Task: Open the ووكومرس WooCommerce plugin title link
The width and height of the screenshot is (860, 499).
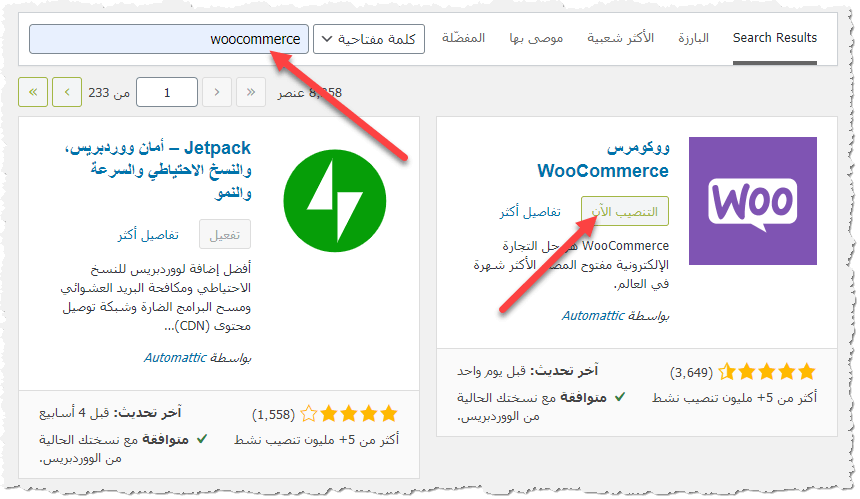Action: [x=603, y=160]
